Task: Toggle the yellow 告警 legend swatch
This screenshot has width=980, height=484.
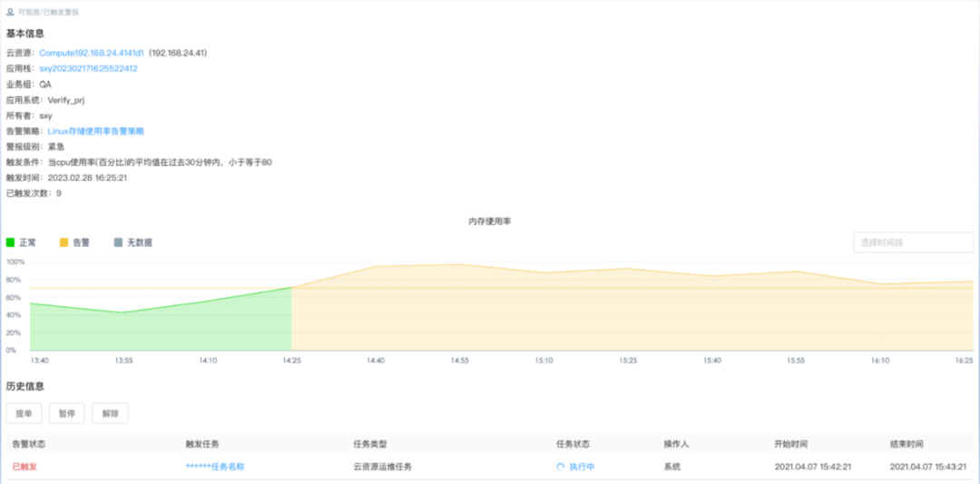Action: coord(64,242)
